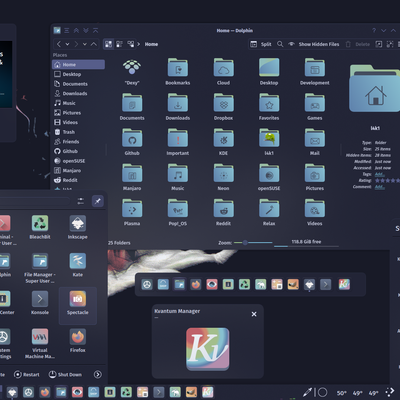
Task: Select the Pop!_OS folder
Action: [178, 213]
